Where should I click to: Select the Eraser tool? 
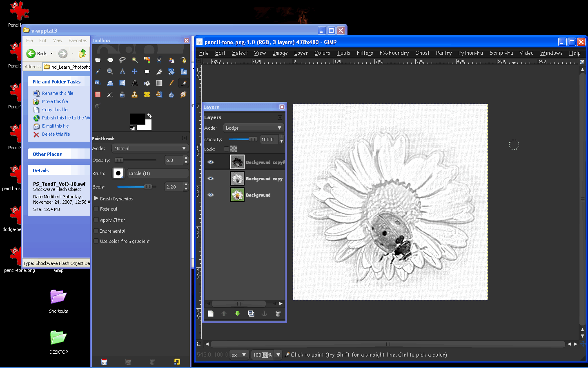pos(98,94)
